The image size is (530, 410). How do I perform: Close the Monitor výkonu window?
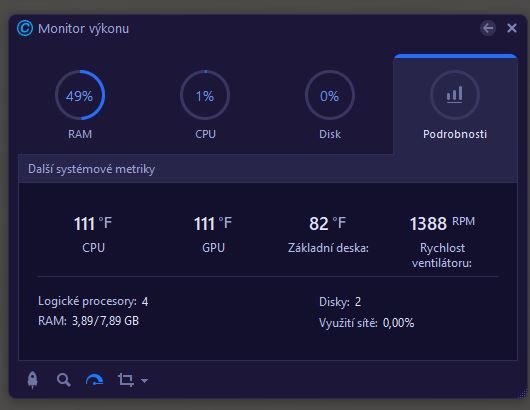coord(512,28)
